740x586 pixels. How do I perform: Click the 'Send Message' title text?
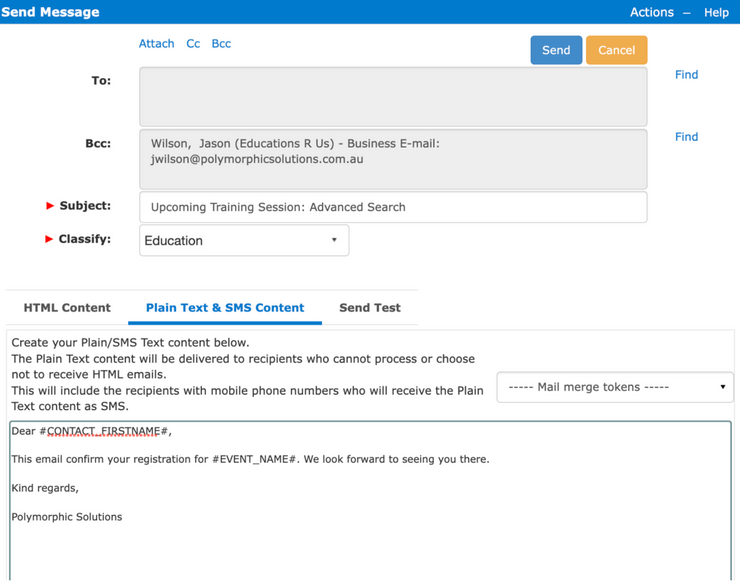click(50, 12)
